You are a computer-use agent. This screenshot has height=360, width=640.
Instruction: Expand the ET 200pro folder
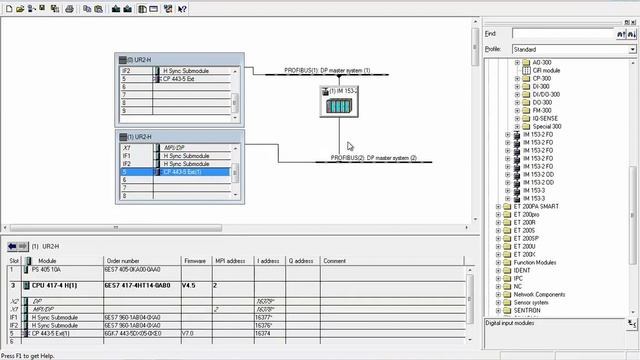(498, 215)
